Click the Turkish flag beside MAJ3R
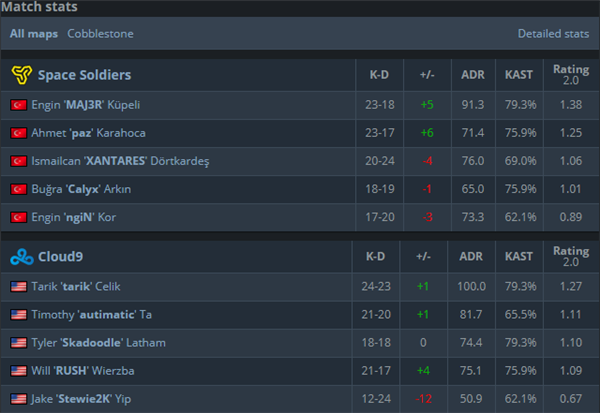The image size is (600, 413). pyautogui.click(x=18, y=104)
